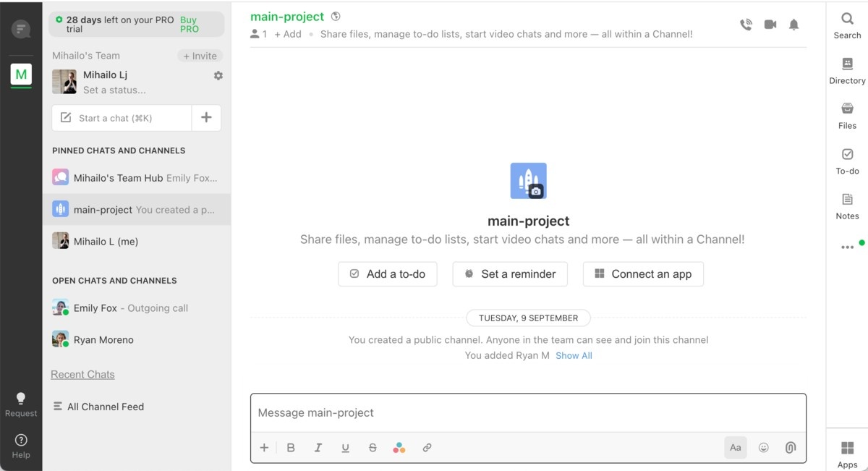Open the plus menu beside Start a chat
Viewport: 868px width, 471px height.
pos(206,118)
